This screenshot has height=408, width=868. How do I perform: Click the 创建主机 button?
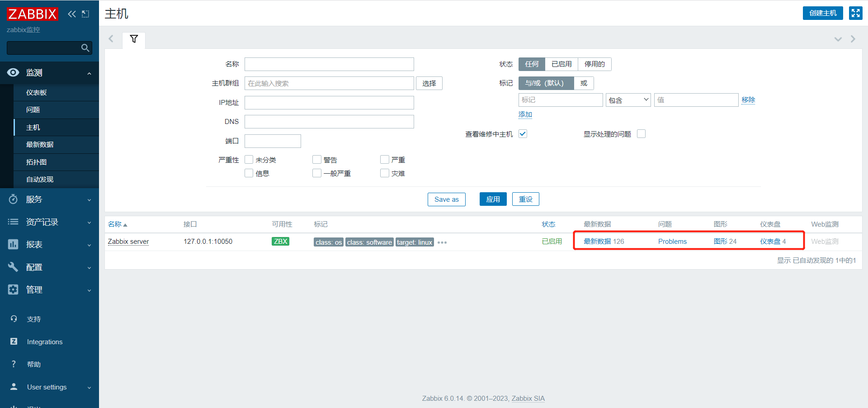[x=823, y=13]
